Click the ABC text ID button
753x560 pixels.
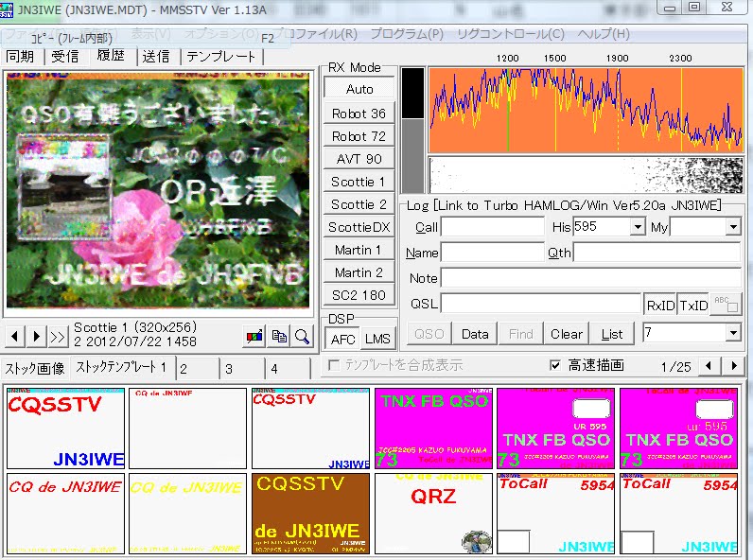(726, 304)
